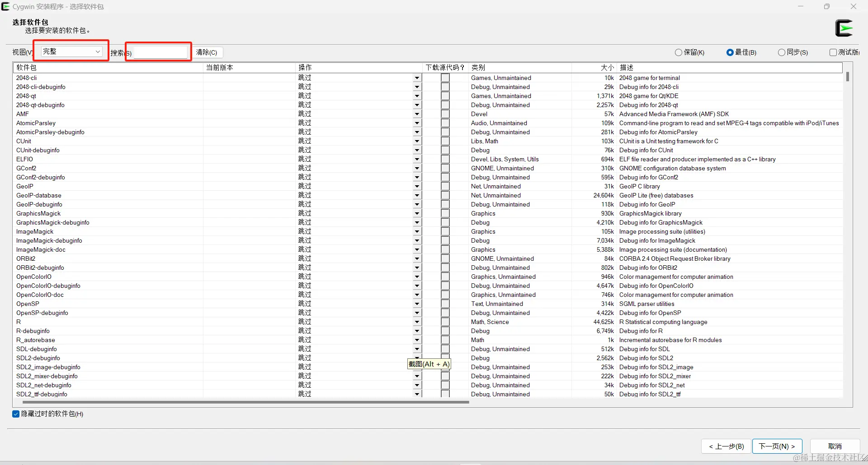868x465 pixels.
Task: Select the GeoIP package name
Action: [25, 187]
